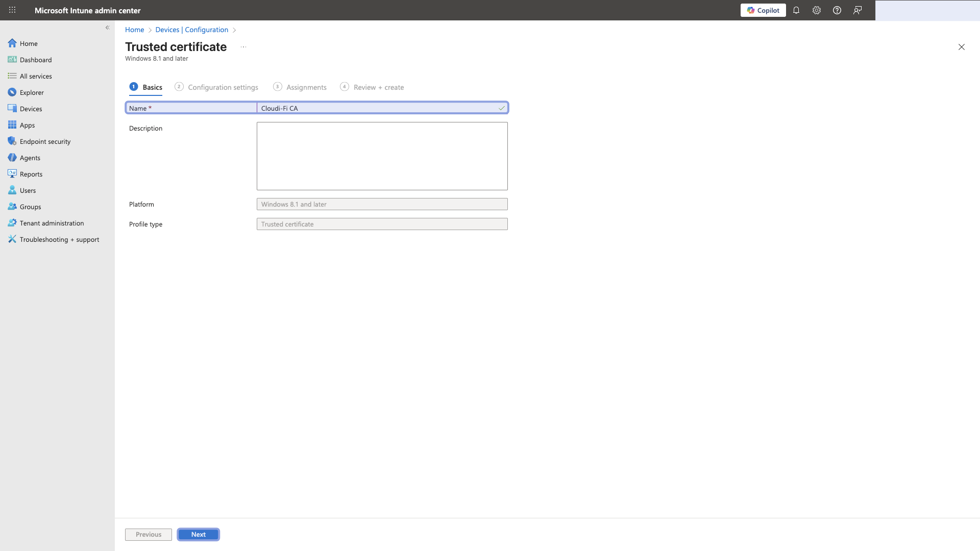Launch Copilot from the top bar
Screen dimensions: 980x551
click(763, 10)
